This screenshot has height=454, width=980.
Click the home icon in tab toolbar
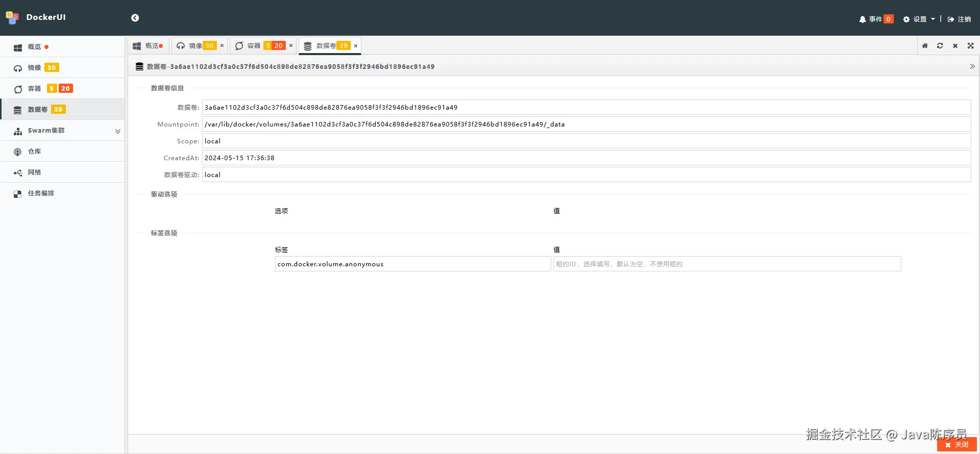[x=925, y=46]
